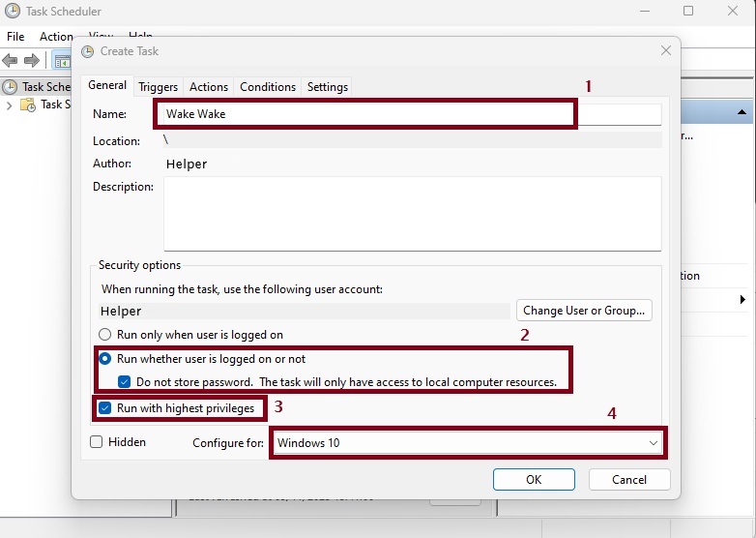The image size is (756, 538).
Task: Collapse the Actions pane section arrow
Action: (x=741, y=112)
